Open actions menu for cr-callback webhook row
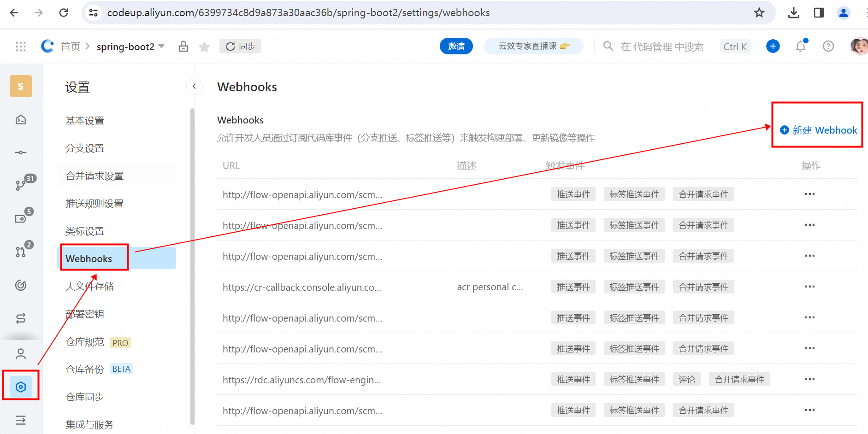Image resolution: width=868 pixels, height=434 pixels. click(809, 287)
